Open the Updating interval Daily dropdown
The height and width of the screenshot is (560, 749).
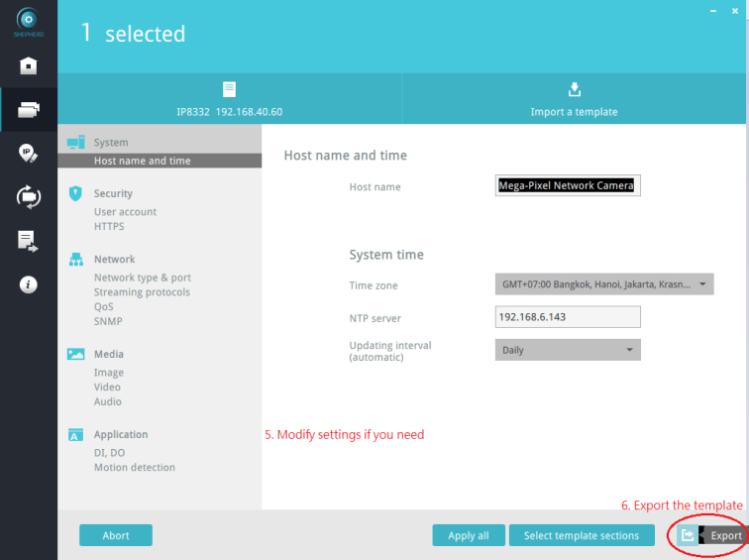567,350
